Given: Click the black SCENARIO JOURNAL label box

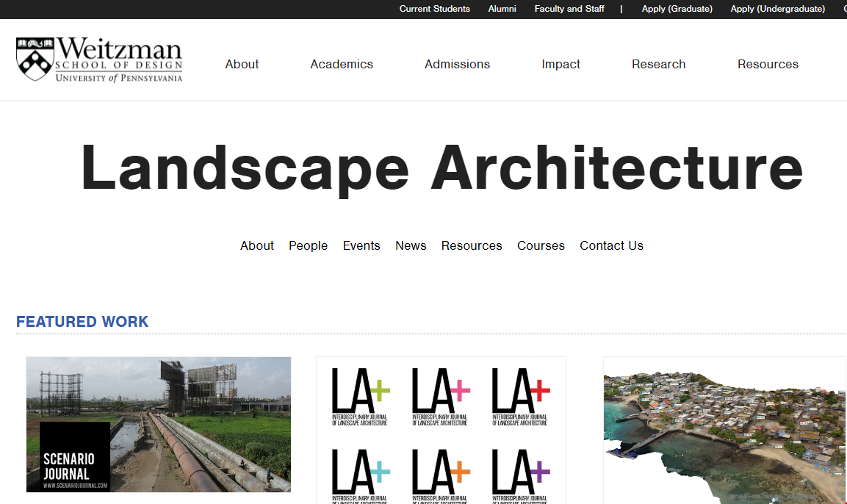Looking at the screenshot, I should pyautogui.click(x=75, y=456).
